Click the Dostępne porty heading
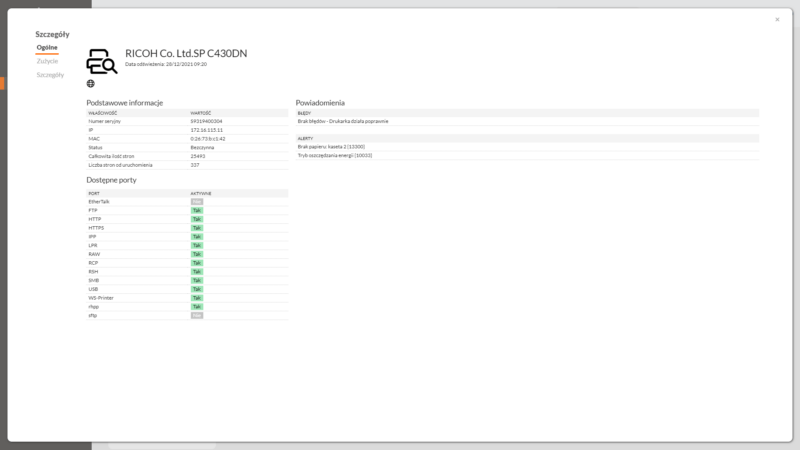This screenshot has width=800, height=450. [111, 180]
